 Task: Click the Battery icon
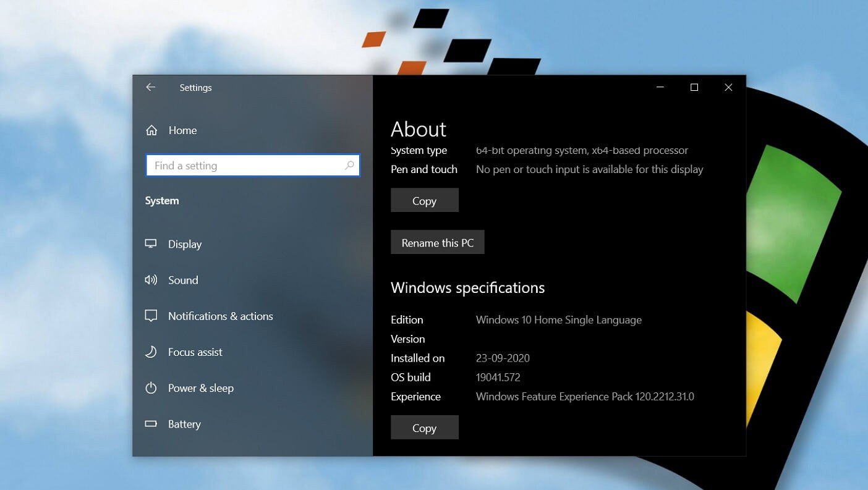point(151,424)
